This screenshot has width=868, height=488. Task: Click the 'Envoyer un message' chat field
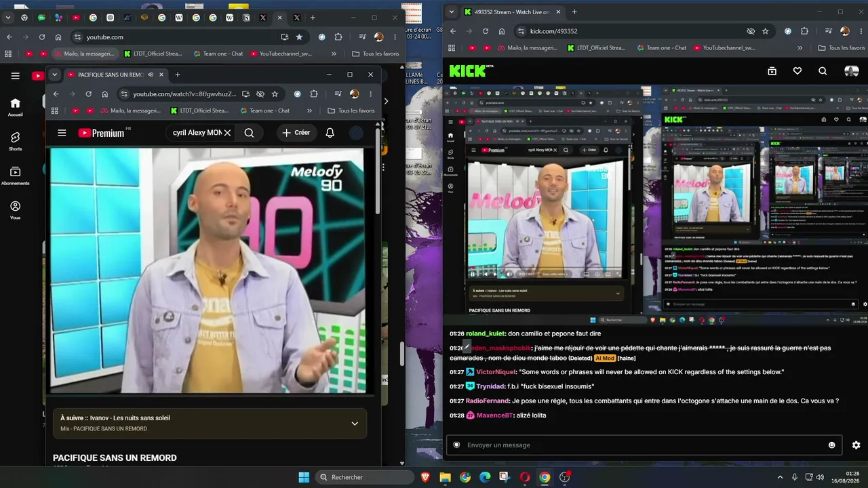point(644,445)
